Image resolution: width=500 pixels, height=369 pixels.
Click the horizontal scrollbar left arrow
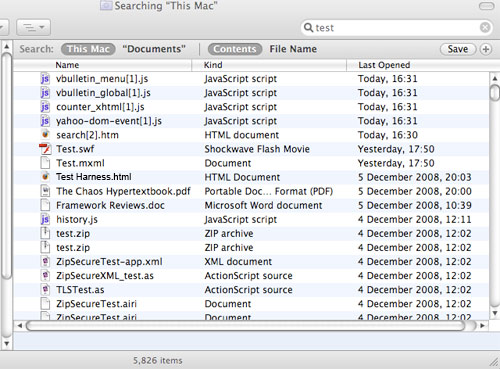20,325
